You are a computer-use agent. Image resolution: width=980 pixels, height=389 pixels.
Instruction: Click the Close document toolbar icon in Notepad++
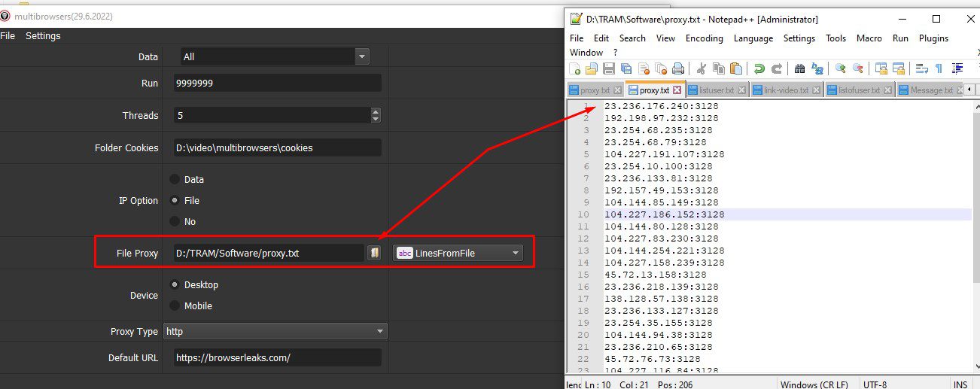click(x=644, y=68)
